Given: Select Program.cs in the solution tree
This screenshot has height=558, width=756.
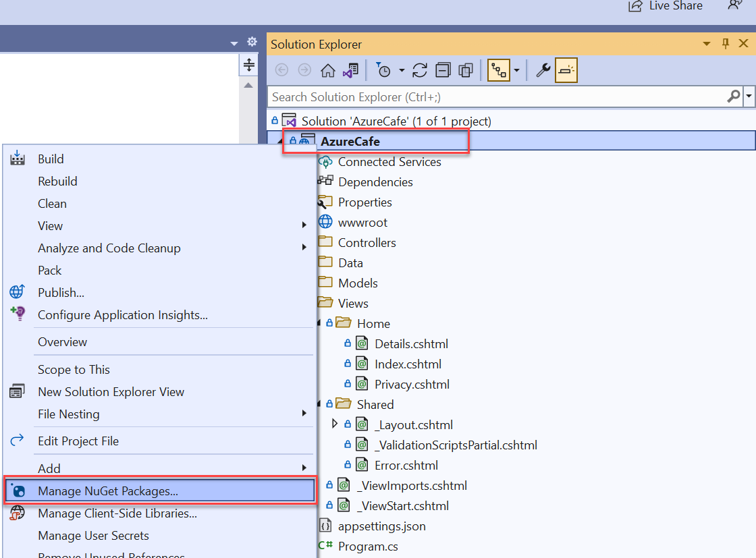Looking at the screenshot, I should point(367,546).
